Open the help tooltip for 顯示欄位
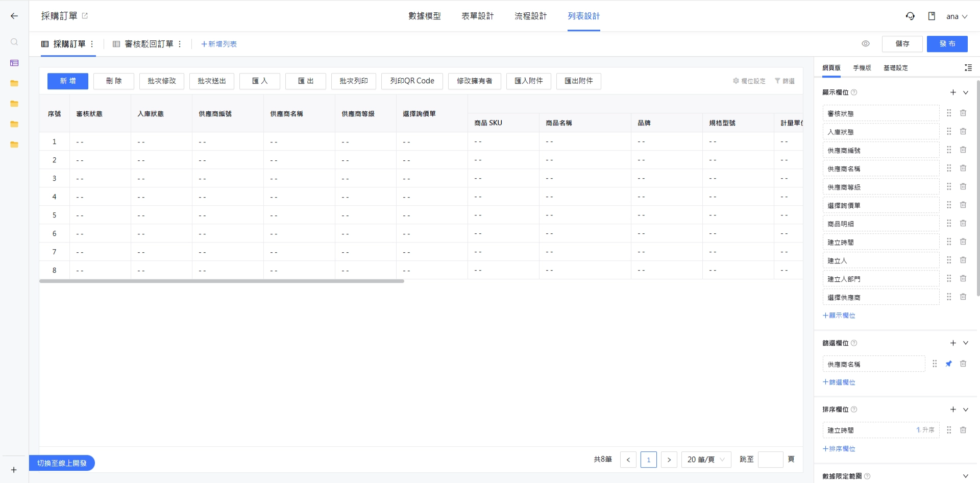 point(854,92)
